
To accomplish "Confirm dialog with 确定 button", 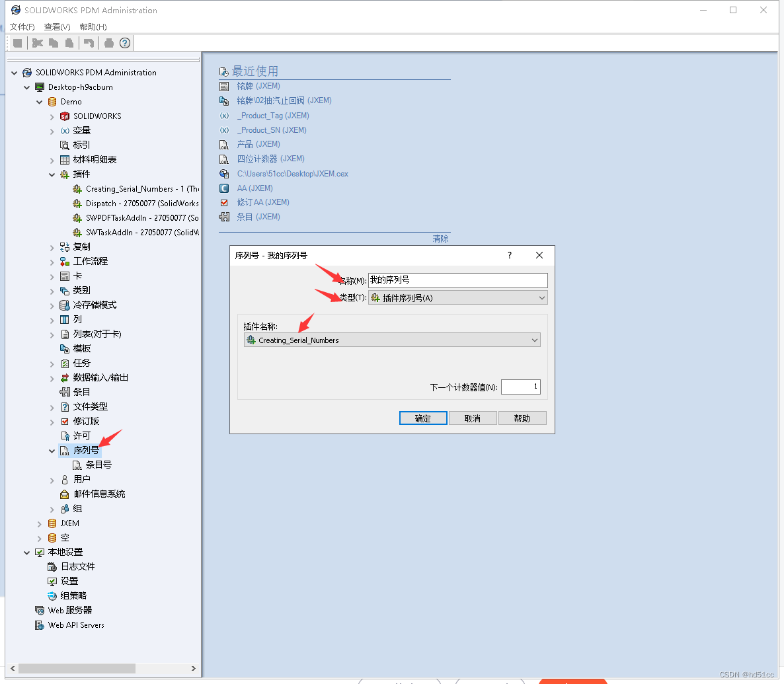I will click(x=423, y=418).
